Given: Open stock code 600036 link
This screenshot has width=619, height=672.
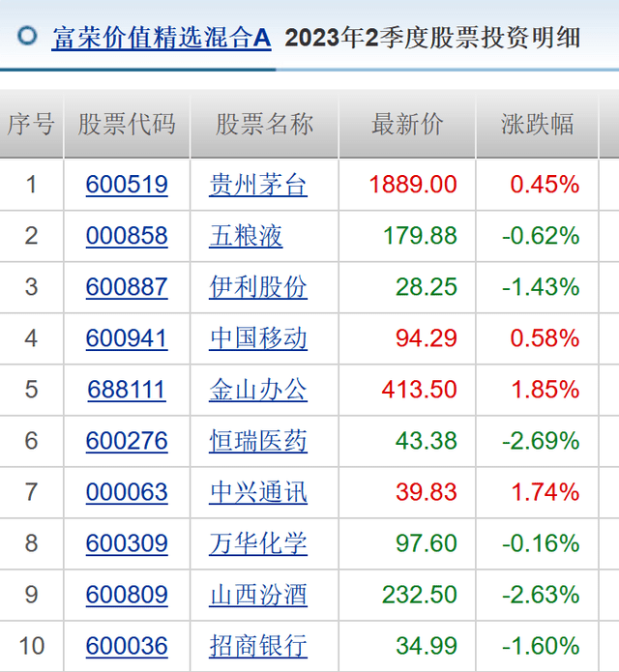Looking at the screenshot, I should point(127,646).
